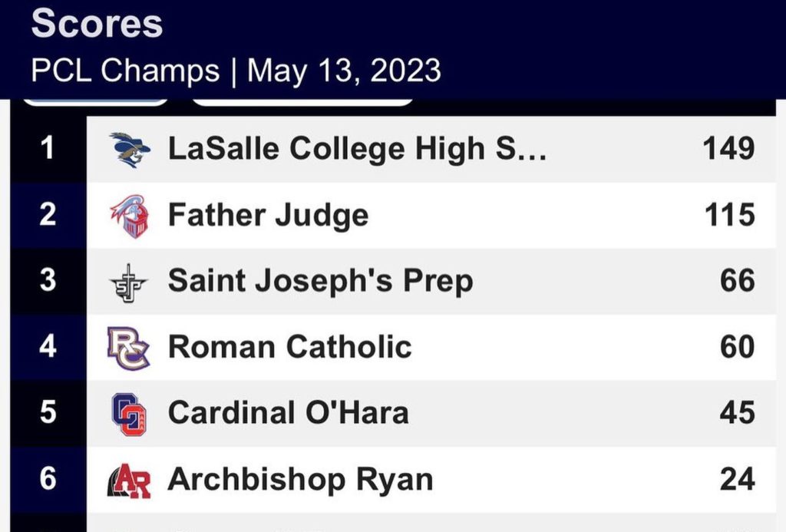The image size is (786, 532).
Task: Click the Roman Catholic RC logo
Action: coord(128,348)
